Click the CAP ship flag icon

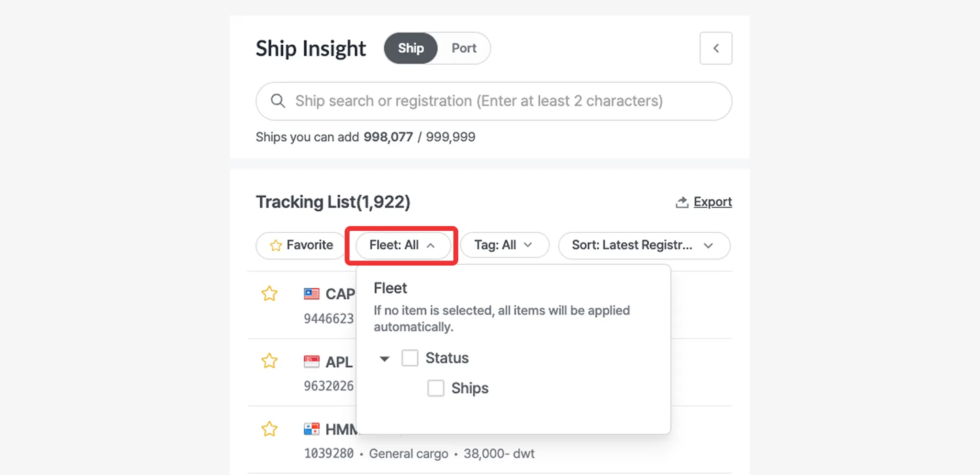coord(312,294)
